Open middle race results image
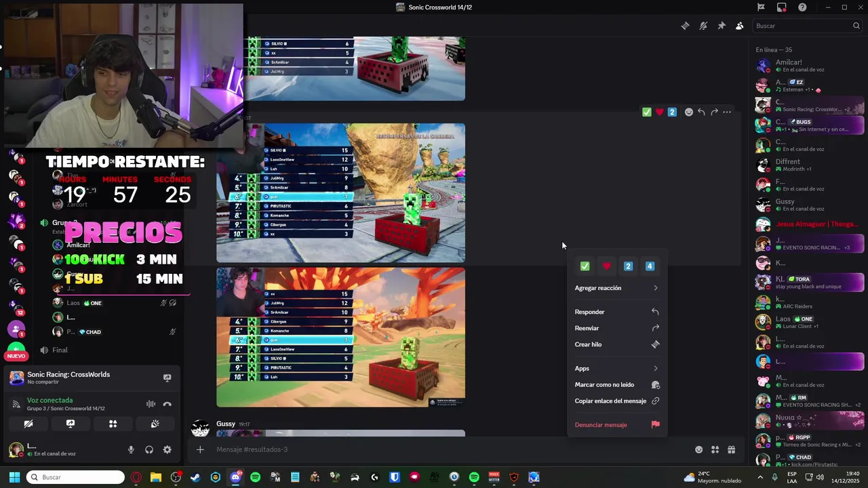The height and width of the screenshot is (488, 868). pos(340,192)
